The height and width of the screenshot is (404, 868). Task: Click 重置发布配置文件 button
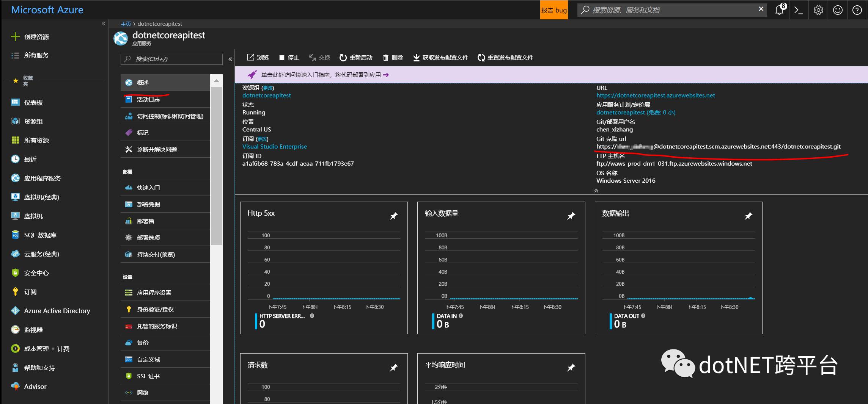point(505,58)
